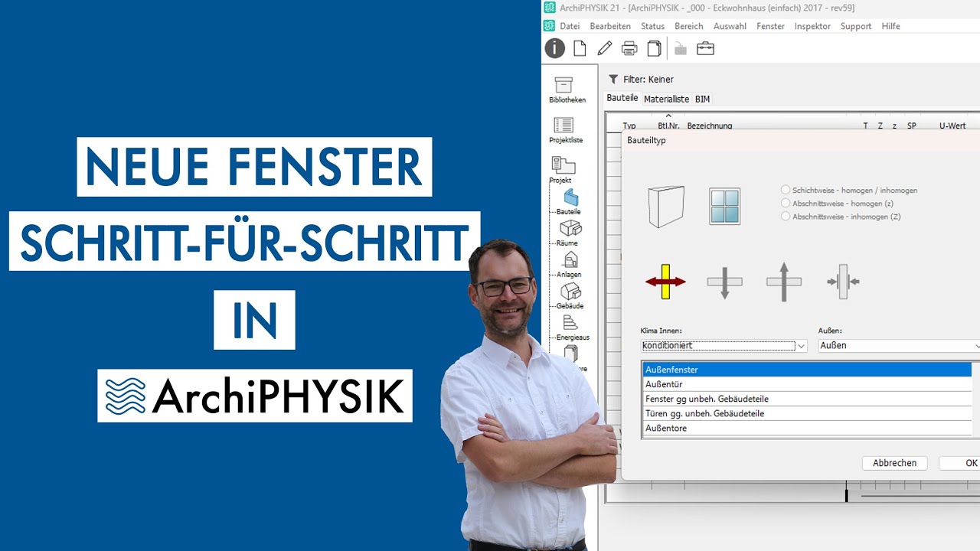Image resolution: width=980 pixels, height=551 pixels.
Task: Select Außentür in the list
Action: point(807,384)
